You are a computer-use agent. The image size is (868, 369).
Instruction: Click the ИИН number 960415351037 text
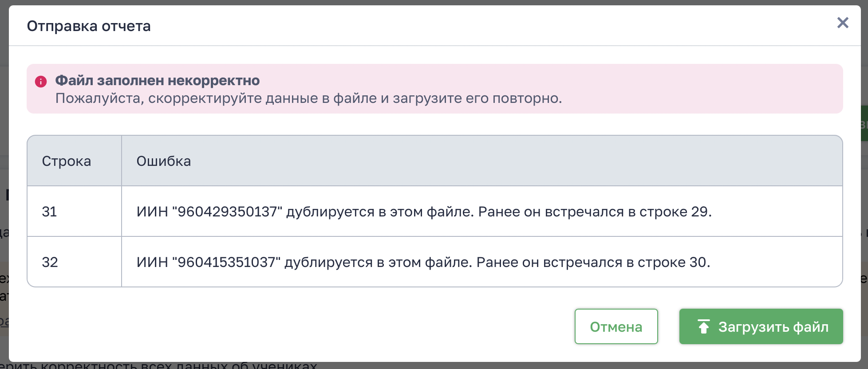(229, 262)
